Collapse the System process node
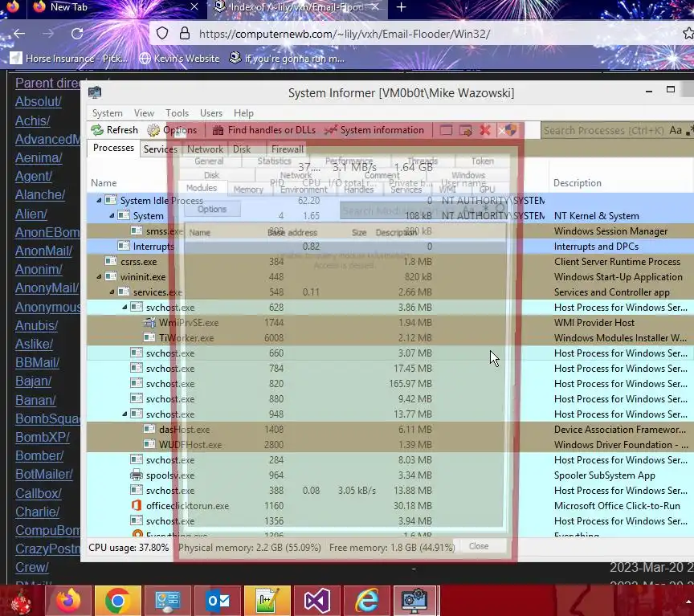The width and height of the screenshot is (694, 616). point(112,215)
